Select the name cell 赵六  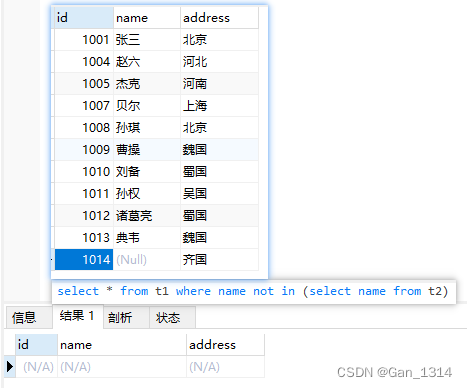point(147,62)
